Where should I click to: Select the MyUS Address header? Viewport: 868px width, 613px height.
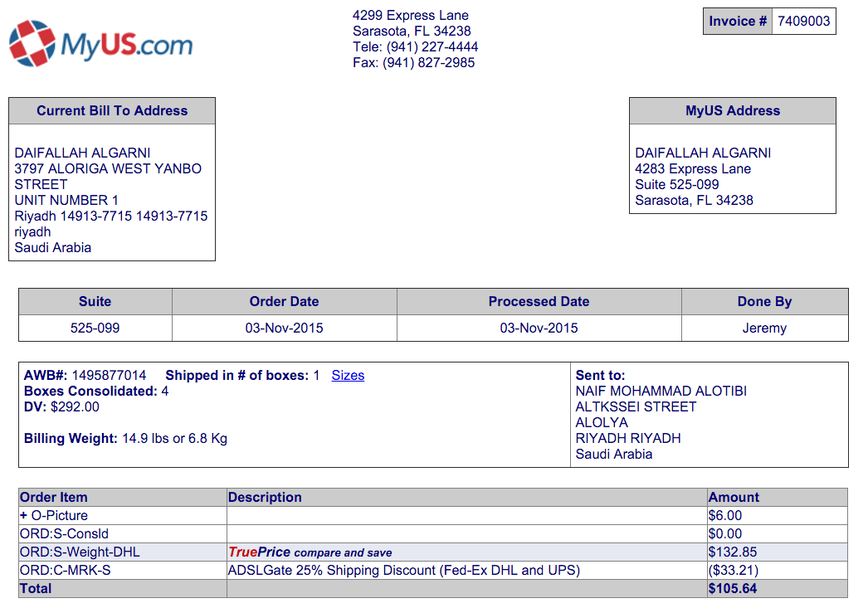point(732,111)
